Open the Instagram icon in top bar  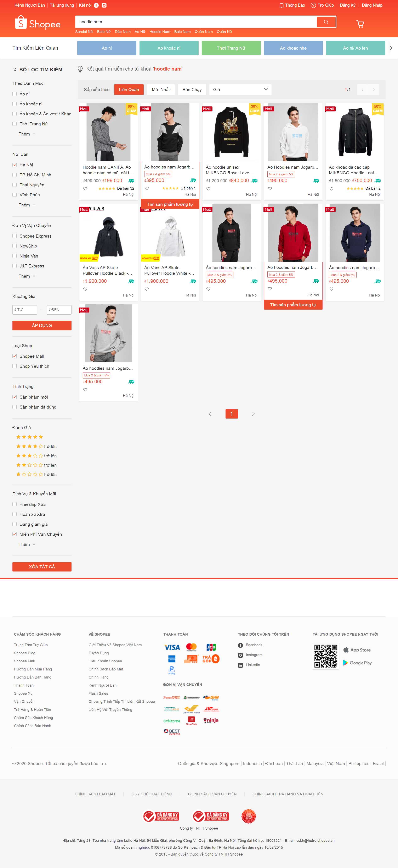tap(104, 5)
